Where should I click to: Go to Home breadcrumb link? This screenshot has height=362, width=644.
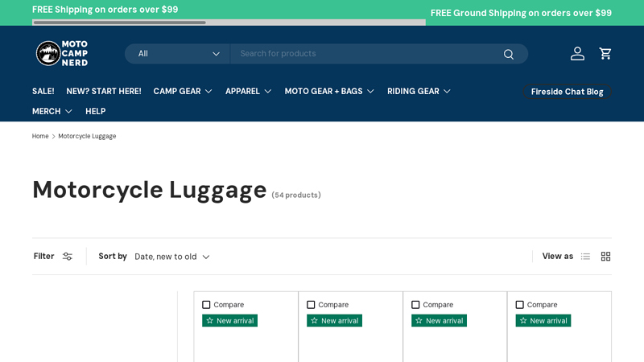click(x=40, y=137)
